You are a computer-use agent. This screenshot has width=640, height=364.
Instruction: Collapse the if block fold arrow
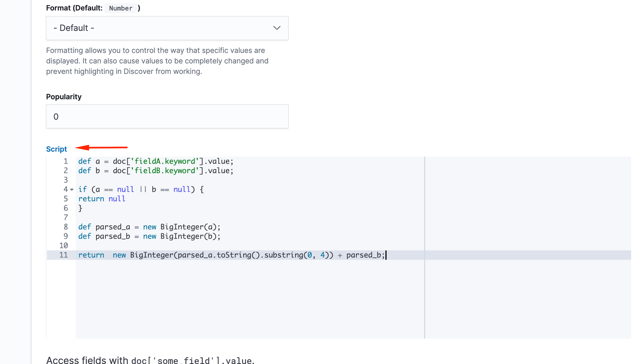tap(72, 190)
